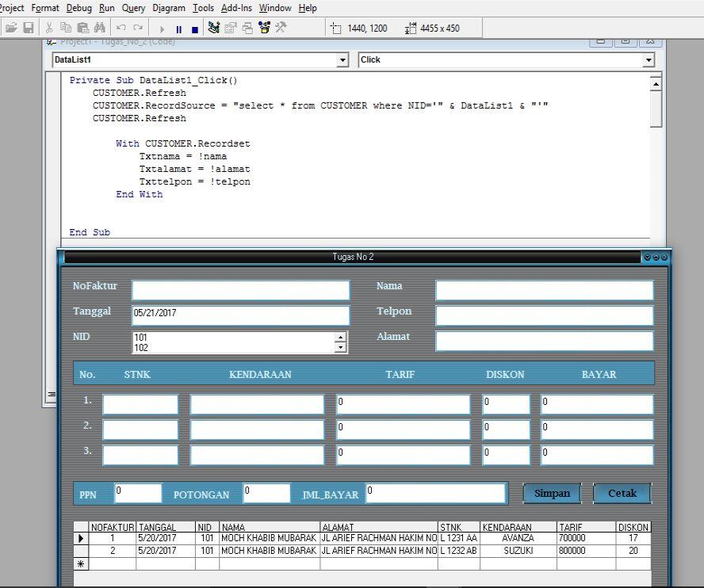Image resolution: width=704 pixels, height=588 pixels.
Task: Click the KENDARAAN column header in grid
Action: pos(518,527)
